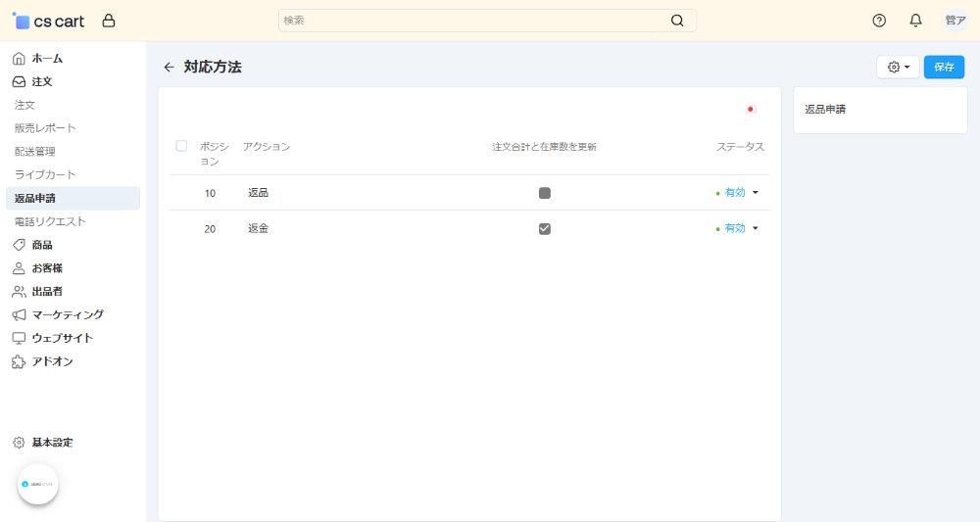Viewport: 980px width, 522px height.
Task: Click the lock icon beside the CS-Cart logo
Action: click(109, 21)
